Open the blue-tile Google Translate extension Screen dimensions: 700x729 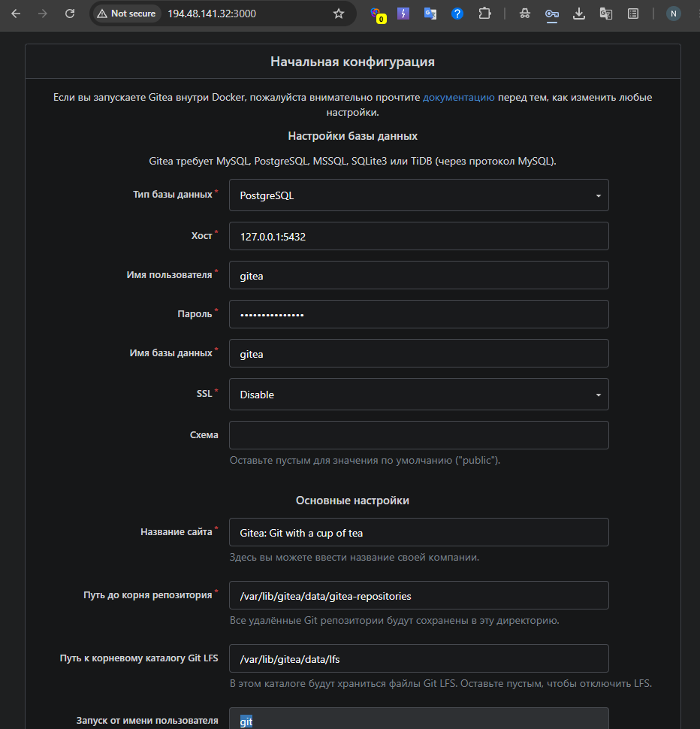click(430, 14)
